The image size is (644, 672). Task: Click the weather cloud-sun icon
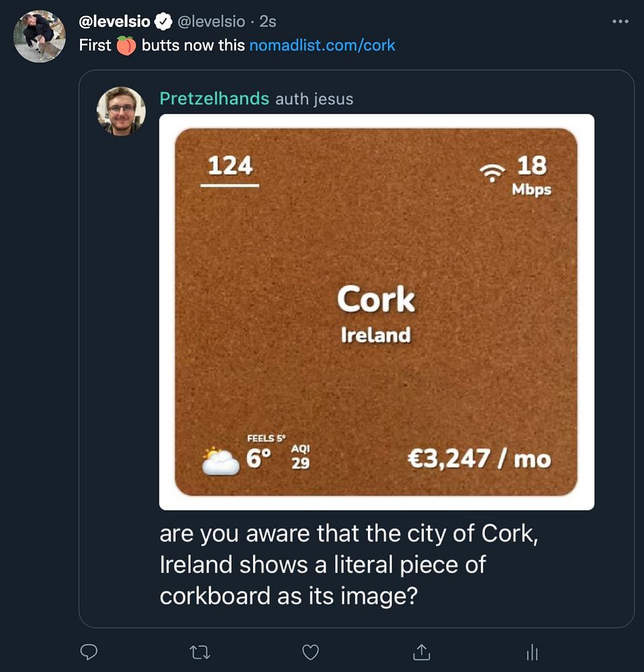220,461
